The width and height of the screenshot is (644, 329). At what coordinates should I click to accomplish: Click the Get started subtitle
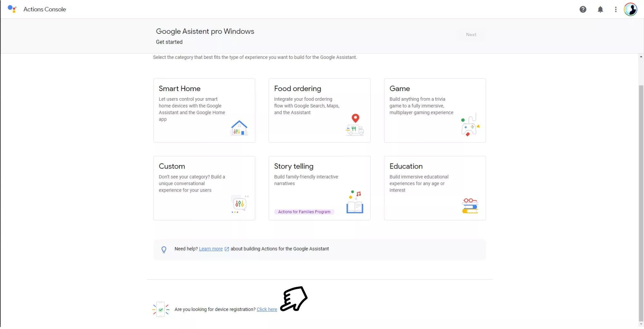(169, 42)
